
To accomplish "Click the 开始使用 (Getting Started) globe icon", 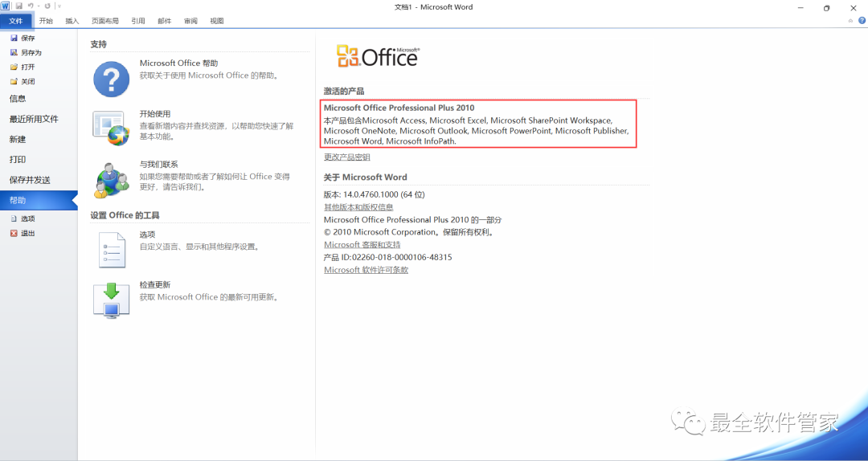I will point(111,129).
